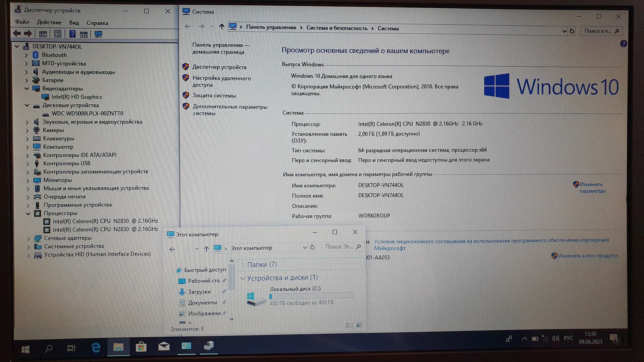Click the volume icon in system tray
The image size is (644, 362).
click(x=555, y=338)
